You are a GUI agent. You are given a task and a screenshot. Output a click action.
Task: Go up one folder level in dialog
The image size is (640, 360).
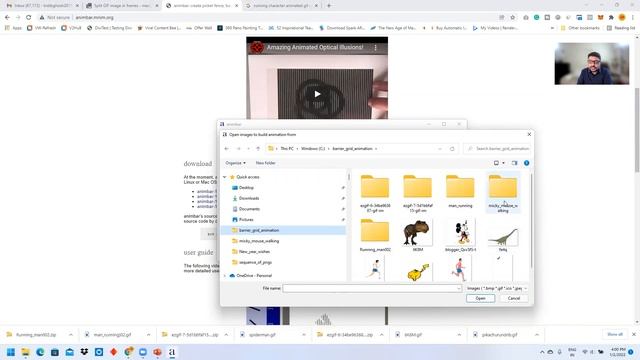click(258, 149)
